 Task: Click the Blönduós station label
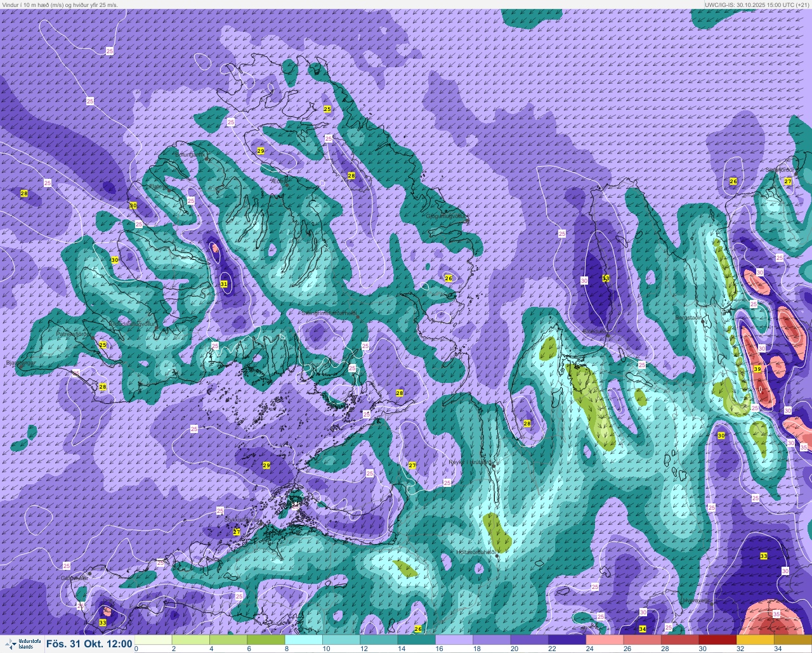(596, 332)
